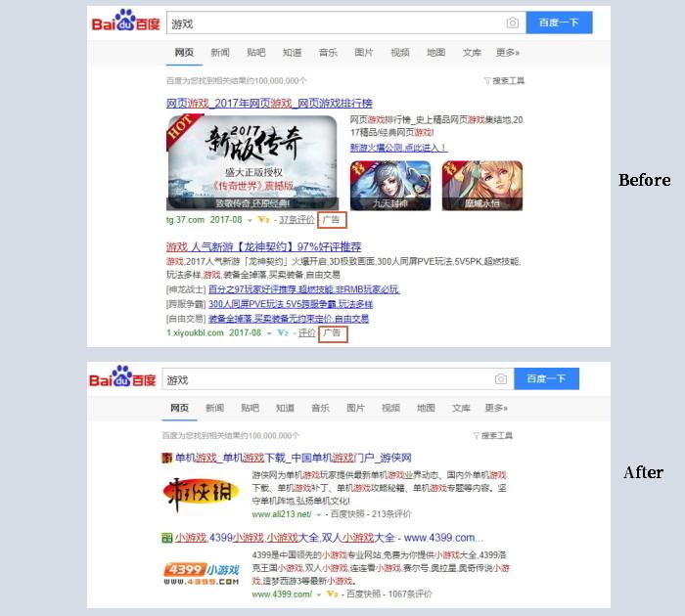Click the 搜索工具 filter in bottom results
Screen dimensions: 685x616
[x=493, y=435]
